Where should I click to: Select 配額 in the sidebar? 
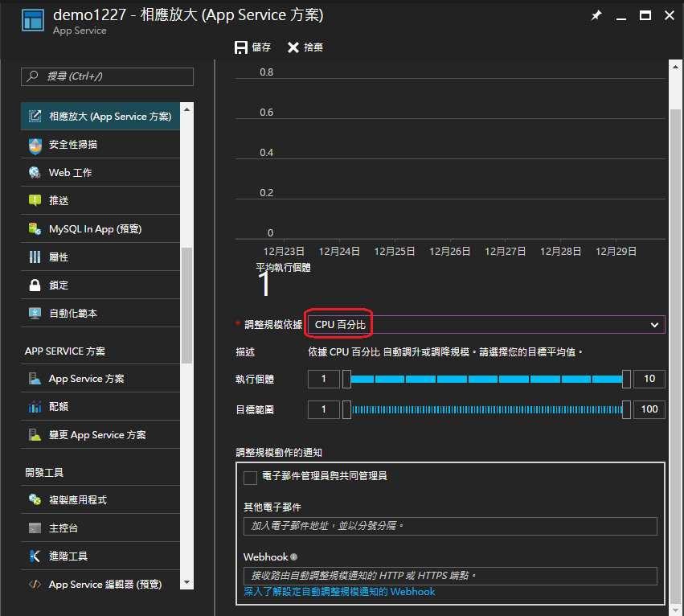coord(100,407)
